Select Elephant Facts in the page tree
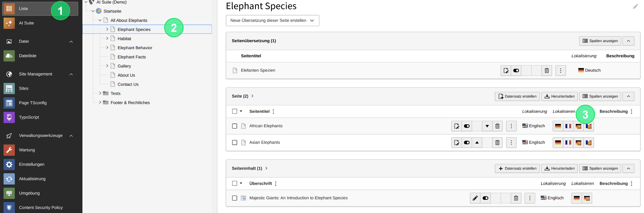This screenshot has height=213, width=644. click(132, 57)
